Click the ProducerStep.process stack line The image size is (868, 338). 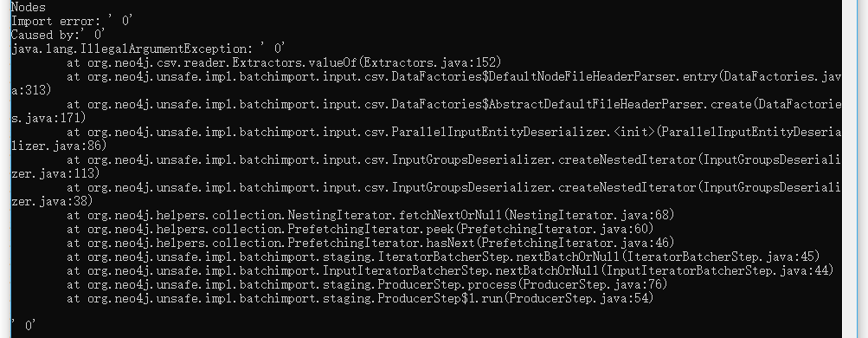[x=367, y=284]
